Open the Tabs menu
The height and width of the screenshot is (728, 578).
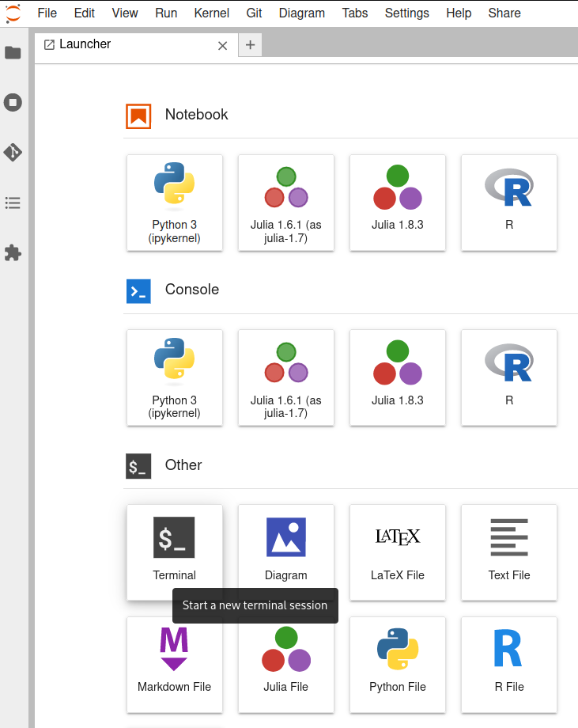(355, 13)
